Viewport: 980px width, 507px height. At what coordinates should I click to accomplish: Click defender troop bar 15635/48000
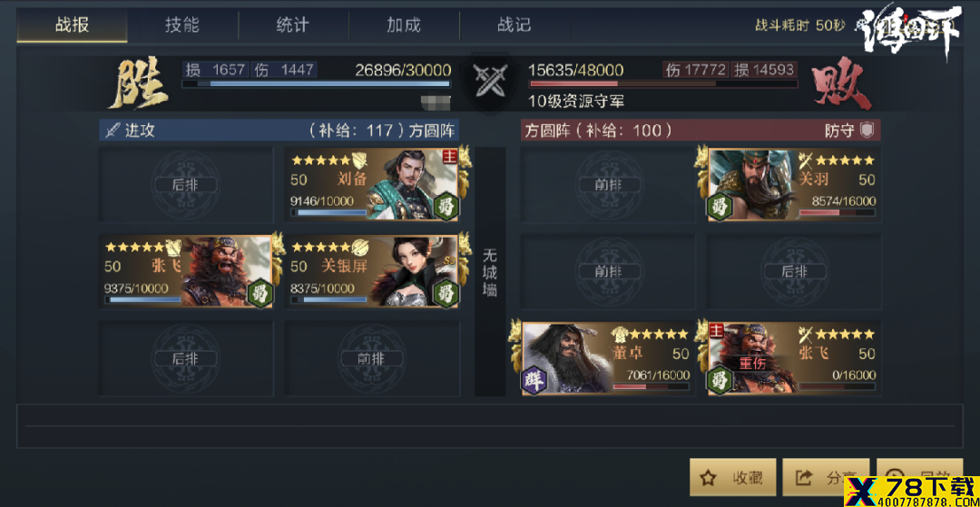[x=663, y=83]
